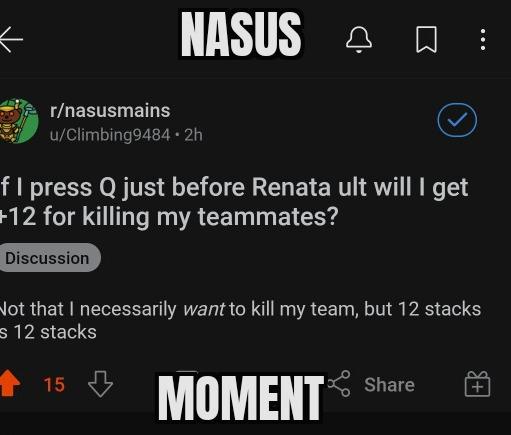Tap the NASUS caption text
This screenshot has height=435, width=511.
241,34
